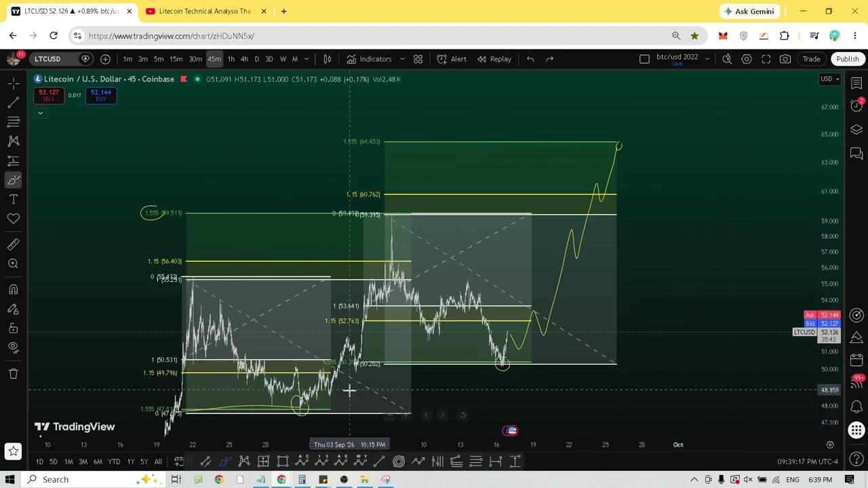Click the Alert button
The width and height of the screenshot is (868, 488).
coord(452,59)
